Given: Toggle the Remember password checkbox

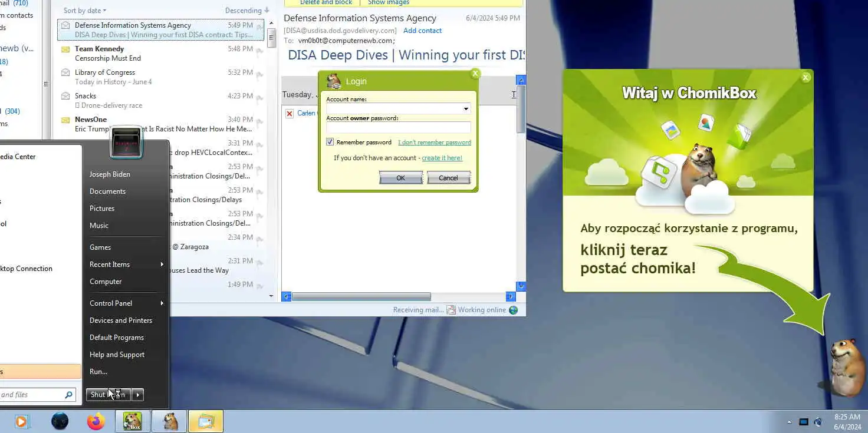Looking at the screenshot, I should pyautogui.click(x=330, y=142).
